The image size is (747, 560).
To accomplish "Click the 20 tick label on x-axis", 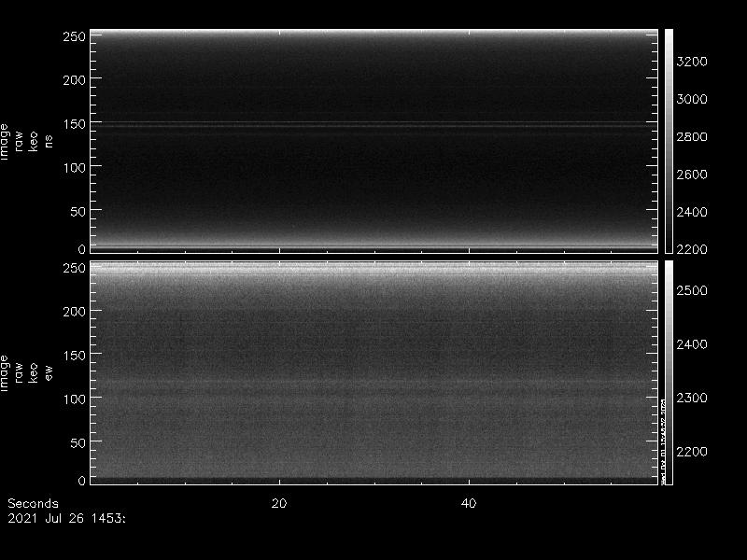I will coord(278,503).
